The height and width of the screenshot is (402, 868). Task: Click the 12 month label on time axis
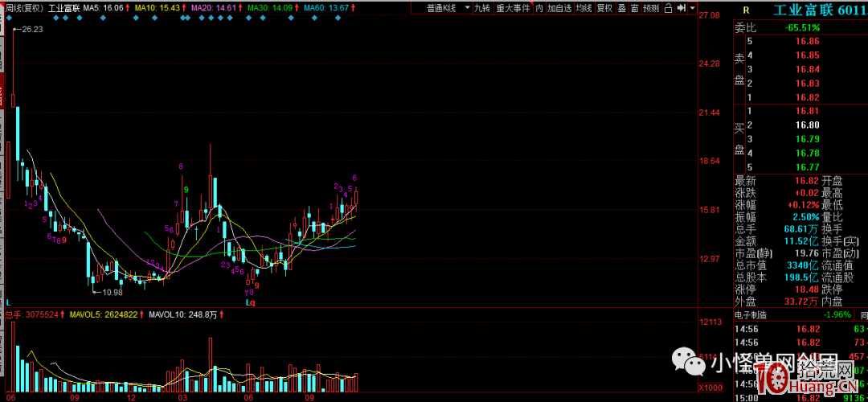[132, 397]
